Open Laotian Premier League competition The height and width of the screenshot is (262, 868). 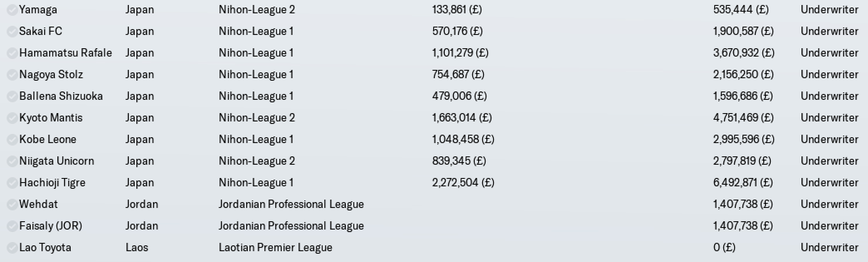[x=276, y=247]
